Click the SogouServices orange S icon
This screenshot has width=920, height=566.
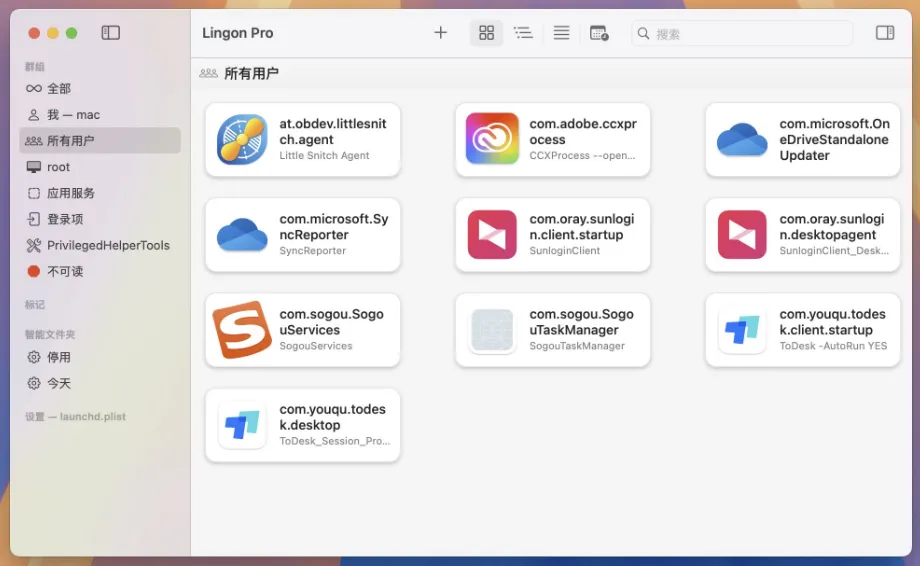tap(242, 330)
